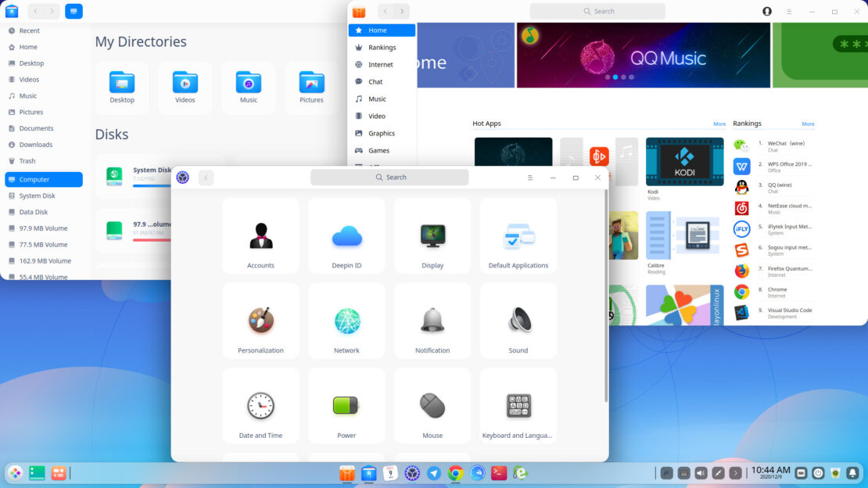Open the Date and Time settings
This screenshot has width=868, height=488.
[x=260, y=405]
